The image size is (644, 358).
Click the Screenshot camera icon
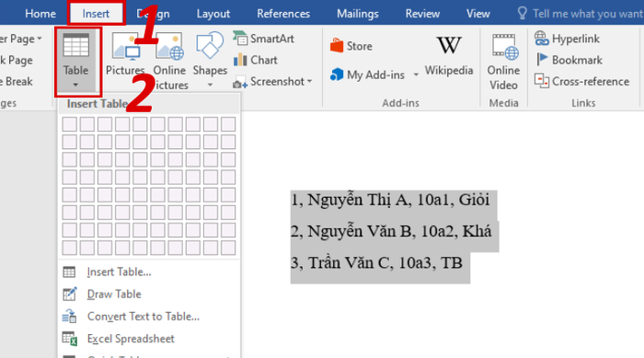click(x=240, y=83)
